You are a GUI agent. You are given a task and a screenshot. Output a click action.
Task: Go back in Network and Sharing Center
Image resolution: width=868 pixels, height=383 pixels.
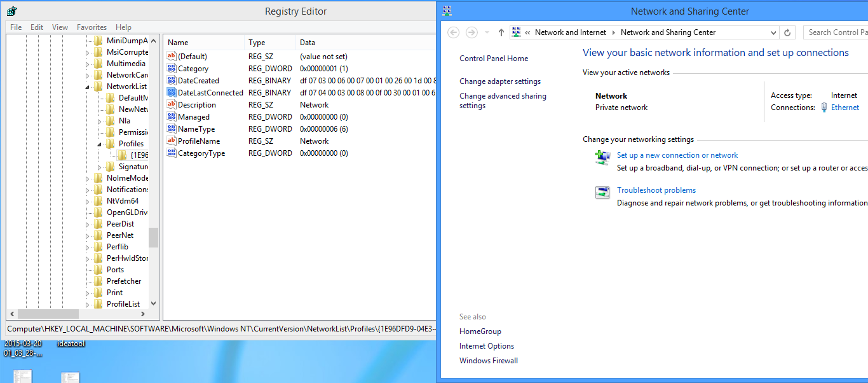pyautogui.click(x=453, y=32)
